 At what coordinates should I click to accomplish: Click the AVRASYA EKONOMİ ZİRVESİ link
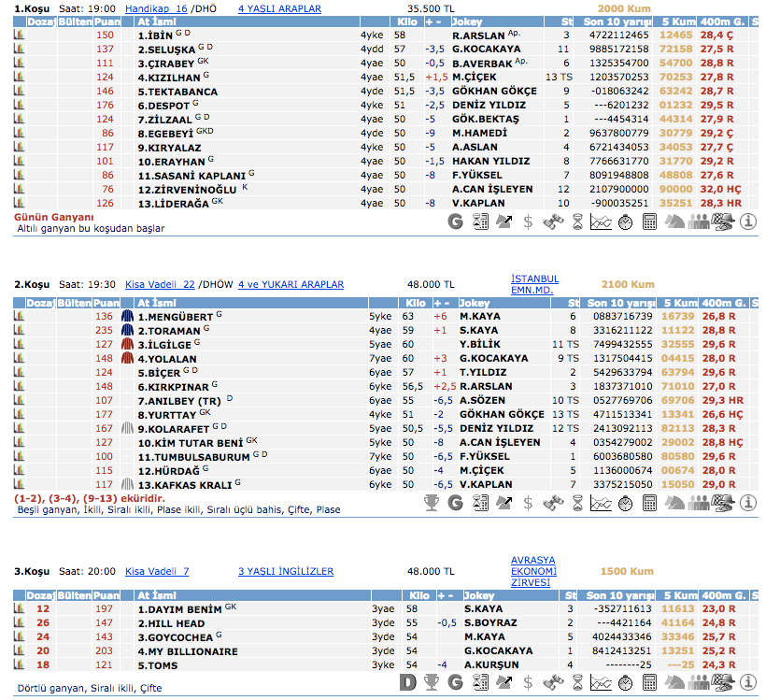(533, 571)
